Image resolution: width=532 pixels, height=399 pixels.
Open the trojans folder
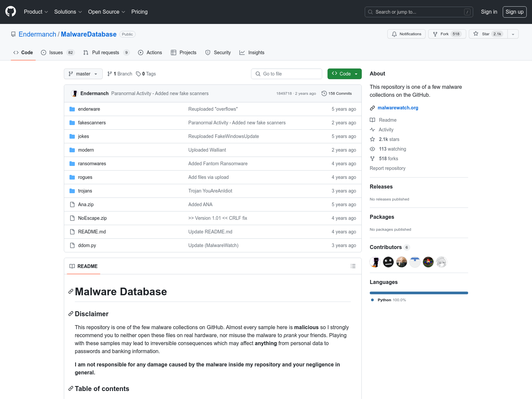click(x=85, y=191)
